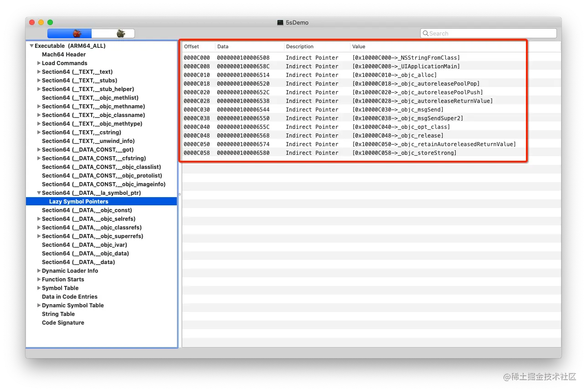Viewport: 587px width, 392px height.
Task: Click the Data column header
Action: 250,46
